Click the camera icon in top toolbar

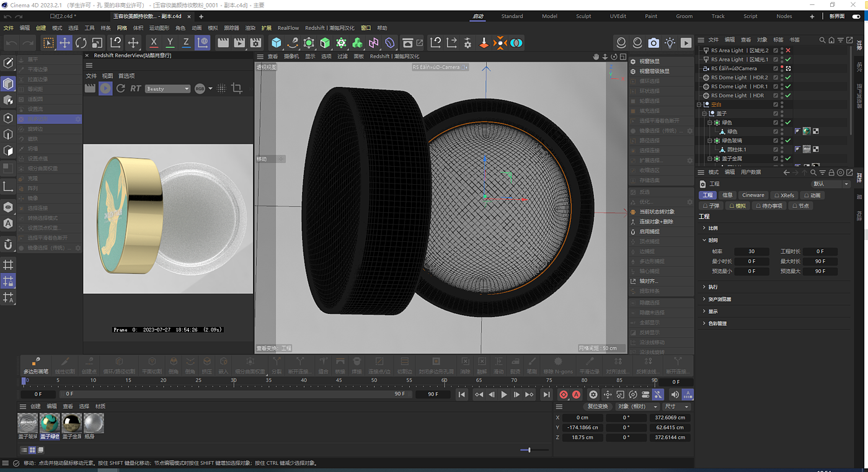(x=653, y=43)
